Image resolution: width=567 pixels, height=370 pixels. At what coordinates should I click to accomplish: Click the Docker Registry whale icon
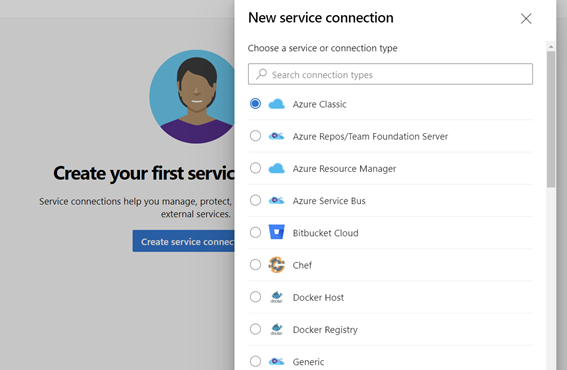click(277, 329)
